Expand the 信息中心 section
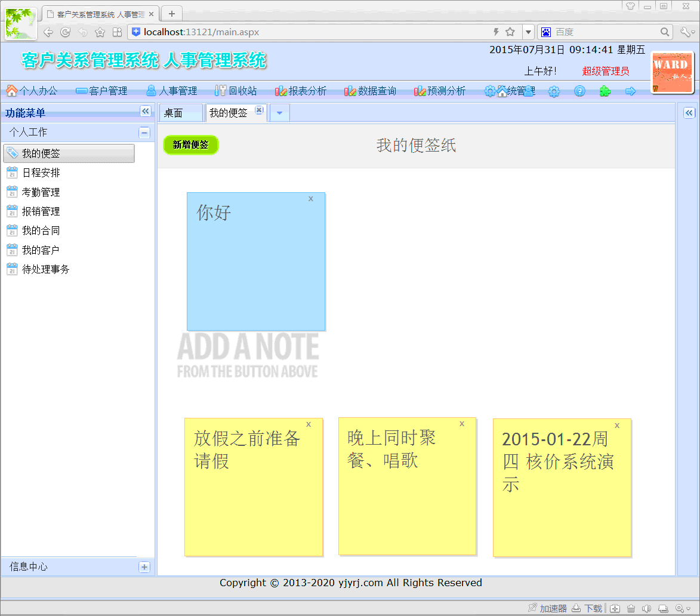 pos(144,567)
